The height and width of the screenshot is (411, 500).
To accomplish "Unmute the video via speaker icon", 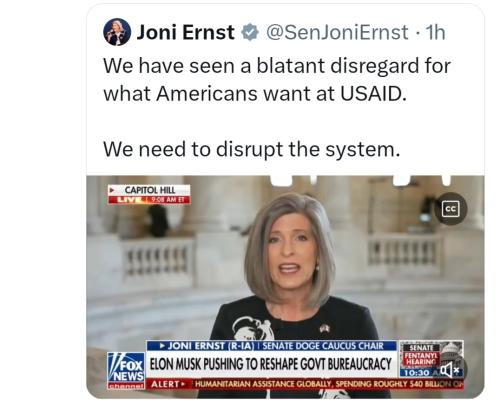I will (x=450, y=370).
